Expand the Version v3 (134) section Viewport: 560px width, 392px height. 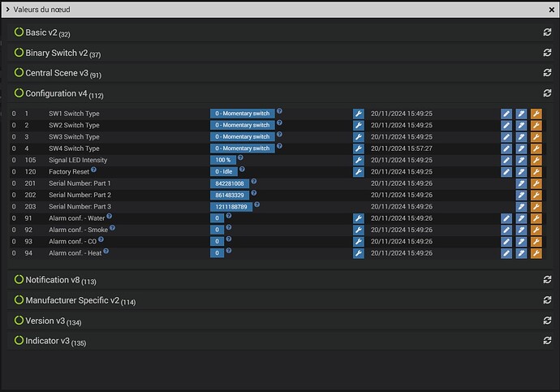48,321
